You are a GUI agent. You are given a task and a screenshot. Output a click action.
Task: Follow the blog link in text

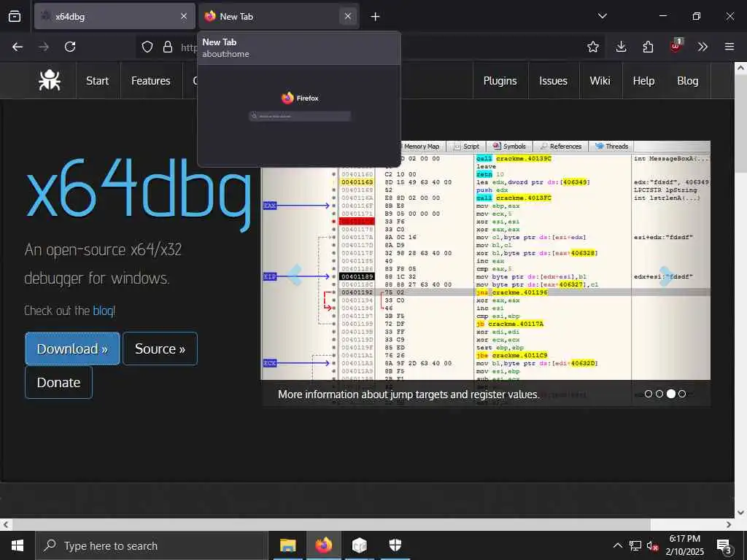pos(102,311)
